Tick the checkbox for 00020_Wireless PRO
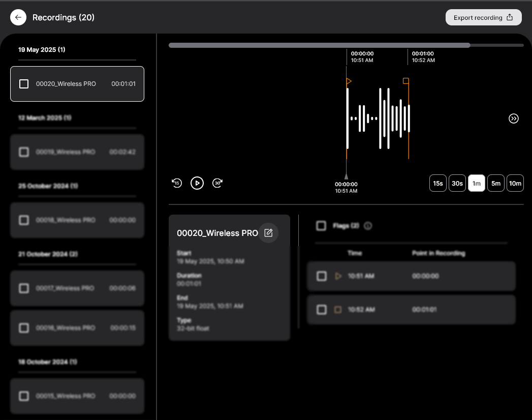Image resolution: width=532 pixels, height=420 pixels. [24, 84]
